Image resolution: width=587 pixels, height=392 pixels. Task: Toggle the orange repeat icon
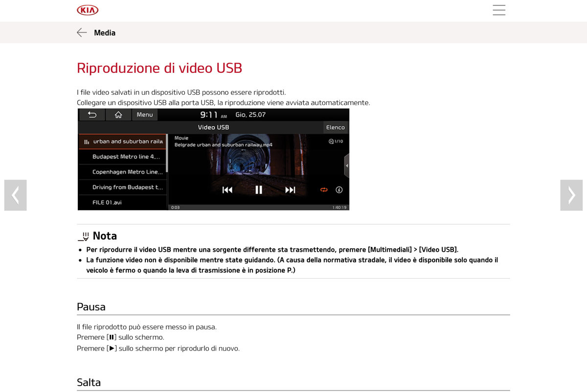point(324,190)
